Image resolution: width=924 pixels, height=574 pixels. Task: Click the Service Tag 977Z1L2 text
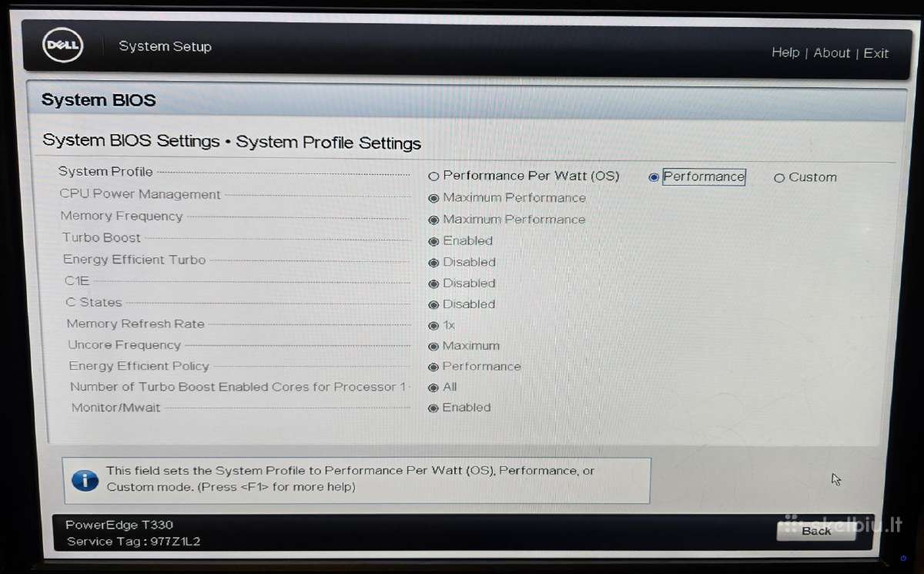(134, 541)
